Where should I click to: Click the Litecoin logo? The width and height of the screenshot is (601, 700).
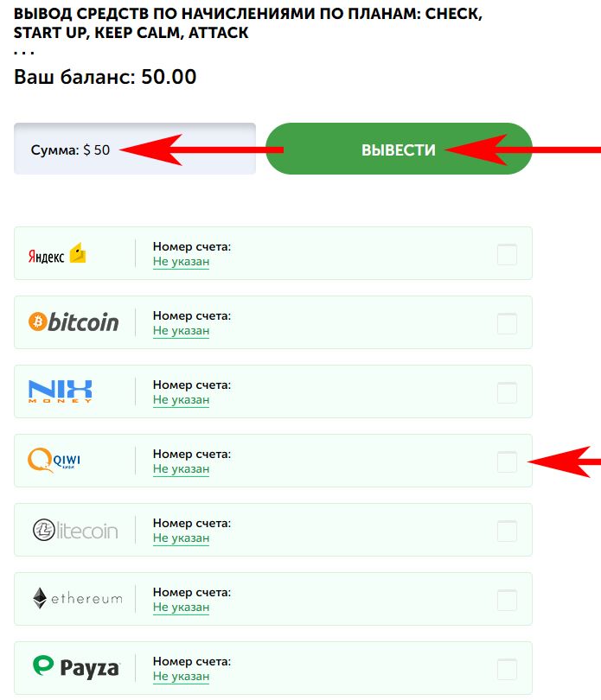click(75, 531)
